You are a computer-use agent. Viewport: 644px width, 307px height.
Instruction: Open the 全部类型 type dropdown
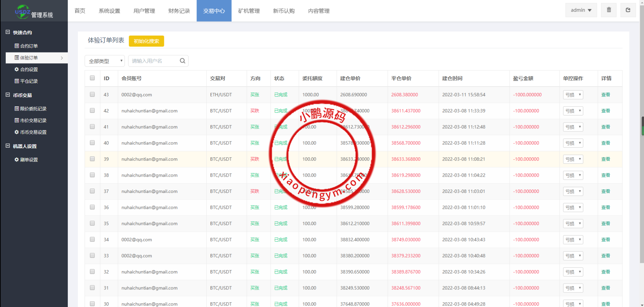point(105,61)
